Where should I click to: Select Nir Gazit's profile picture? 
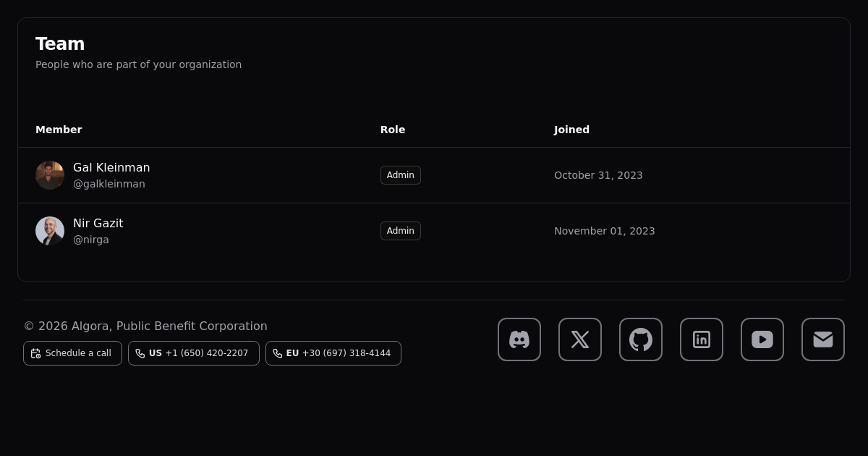click(x=50, y=231)
